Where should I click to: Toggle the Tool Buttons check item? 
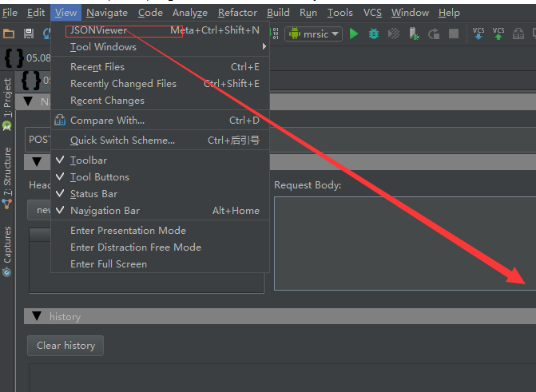tap(160, 176)
